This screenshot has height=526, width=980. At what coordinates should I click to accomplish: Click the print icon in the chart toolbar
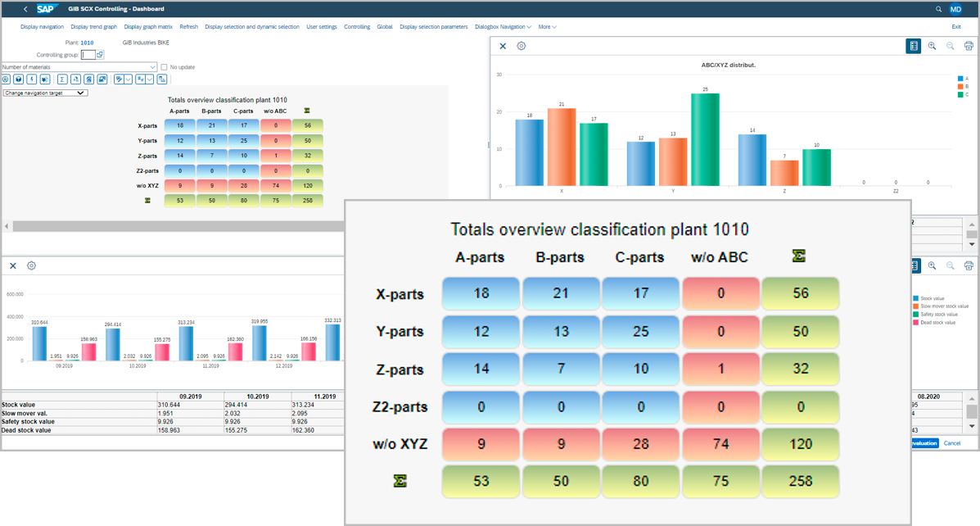click(969, 46)
